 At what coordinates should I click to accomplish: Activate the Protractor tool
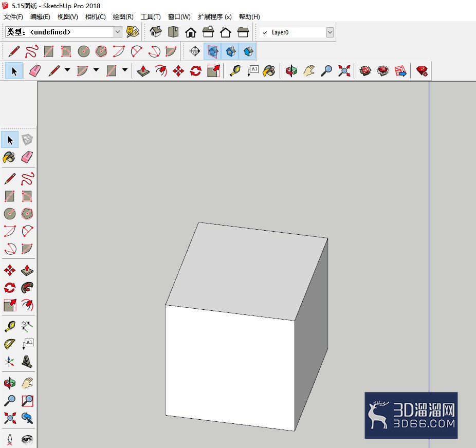pyautogui.click(x=10, y=344)
